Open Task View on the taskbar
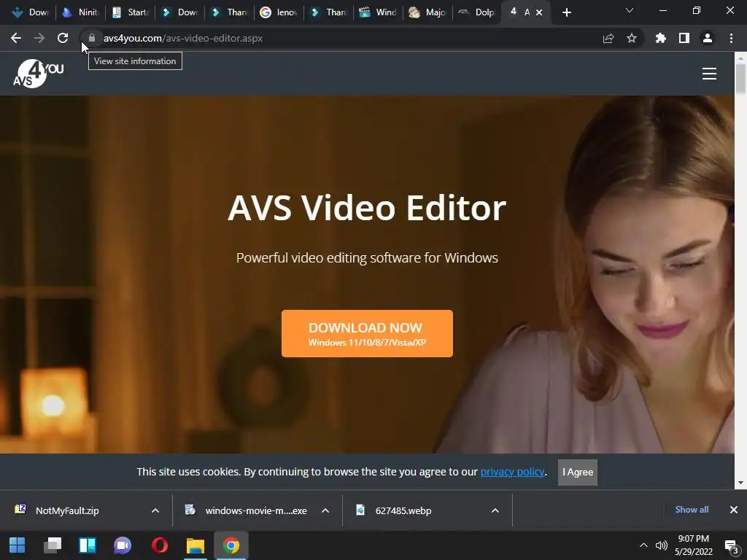This screenshot has height=560, width=747. tap(53, 545)
